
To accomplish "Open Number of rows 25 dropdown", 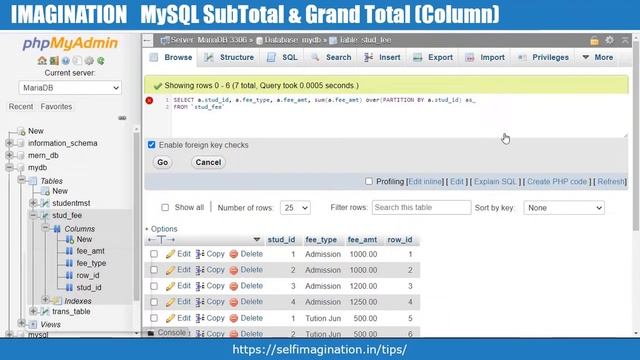I will pos(295,208).
